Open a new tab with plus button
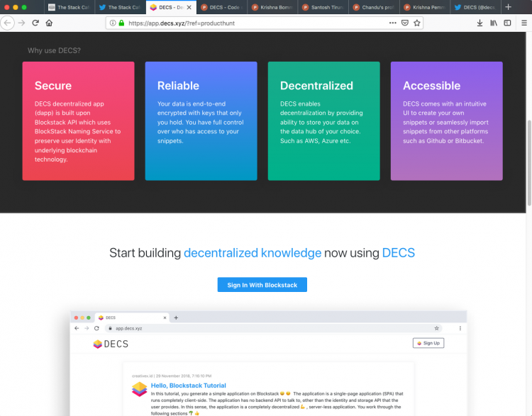 (x=508, y=7)
